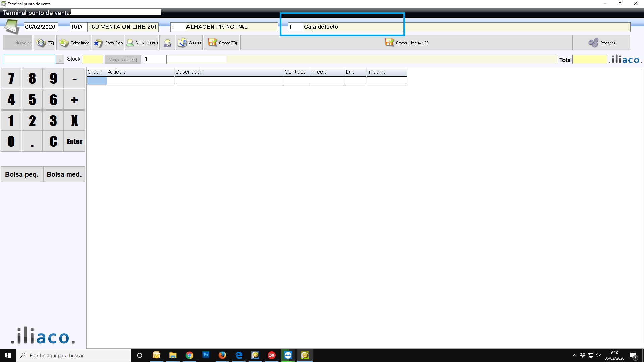
Task: Open File Explorer from the taskbar
Action: pyautogui.click(x=173, y=355)
